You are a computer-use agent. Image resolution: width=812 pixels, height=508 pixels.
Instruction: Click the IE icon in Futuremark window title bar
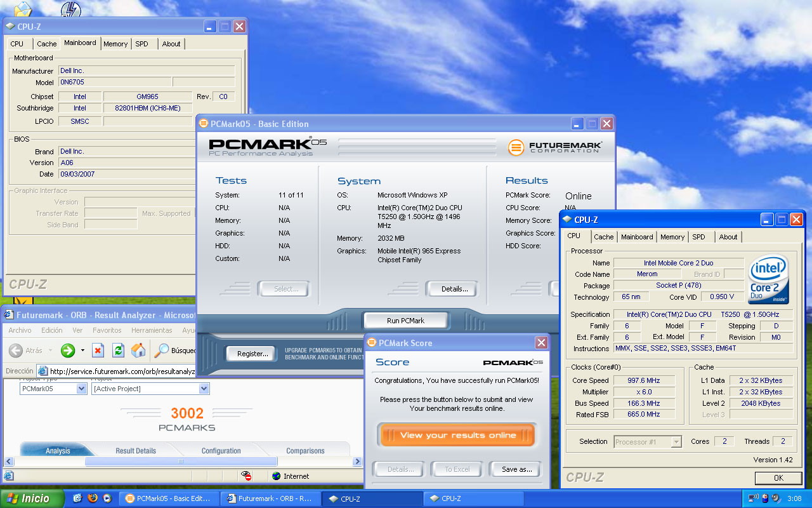9,315
